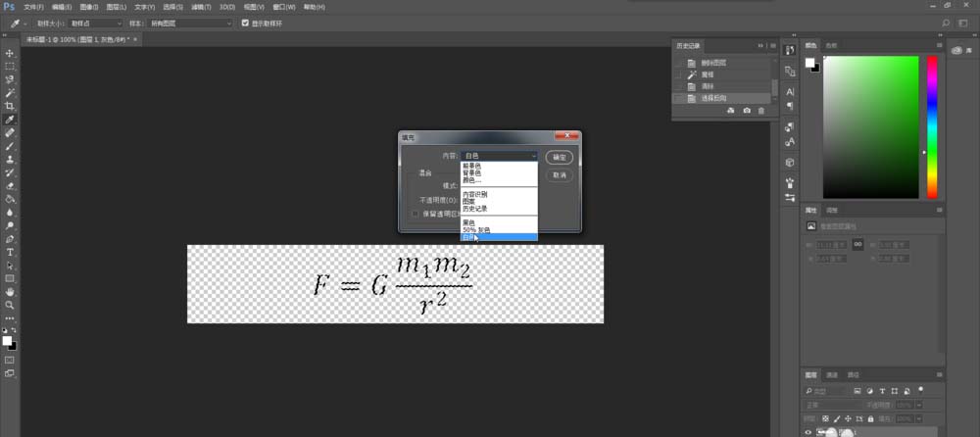Select 选择反向 history state
The height and width of the screenshot is (437, 980).
pyautogui.click(x=722, y=98)
